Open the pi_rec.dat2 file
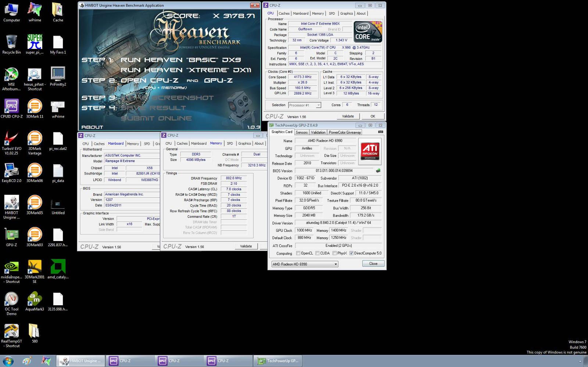The width and height of the screenshot is (588, 367). pyautogui.click(x=58, y=141)
